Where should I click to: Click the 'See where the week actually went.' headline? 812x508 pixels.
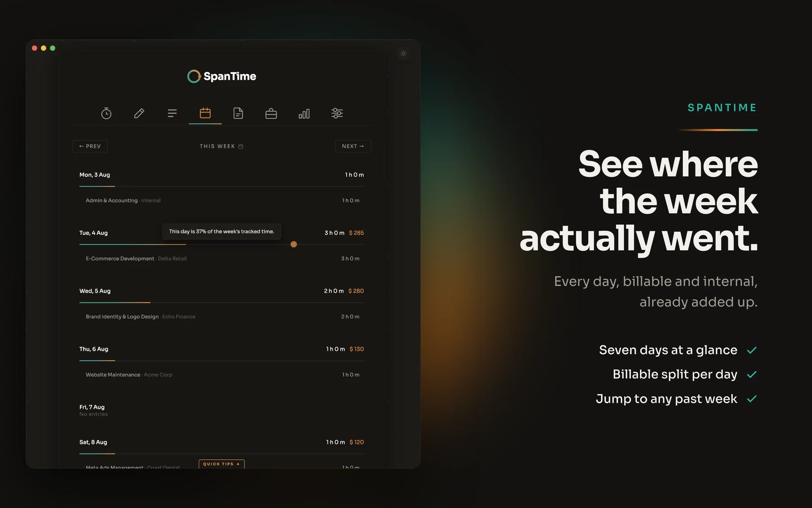639,201
